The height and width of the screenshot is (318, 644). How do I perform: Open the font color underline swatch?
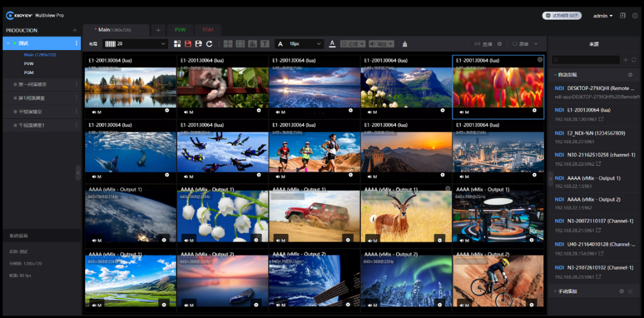332,44
